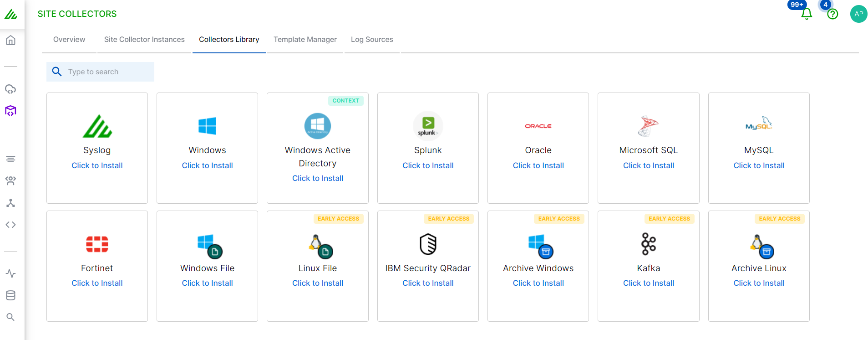The image size is (868, 340).
Task: Click the network topology sidebar icon
Action: click(10, 203)
